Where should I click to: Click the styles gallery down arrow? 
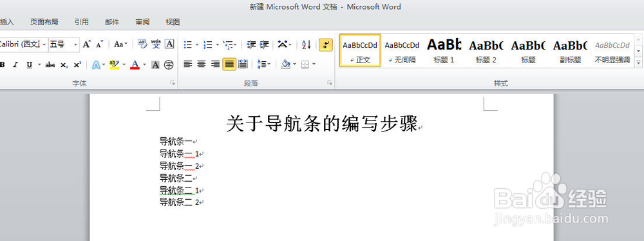[x=639, y=51]
